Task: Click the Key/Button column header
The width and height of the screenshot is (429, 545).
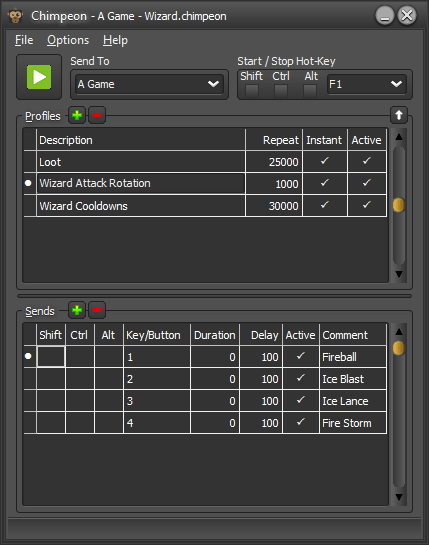Action: click(157, 335)
